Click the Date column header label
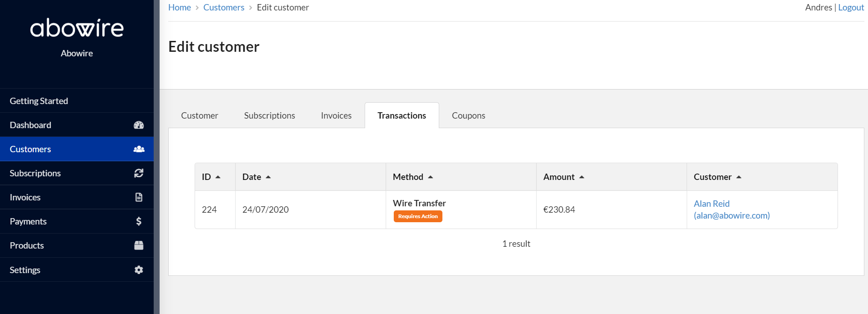Screen dimensions: 868x314 point(251,177)
